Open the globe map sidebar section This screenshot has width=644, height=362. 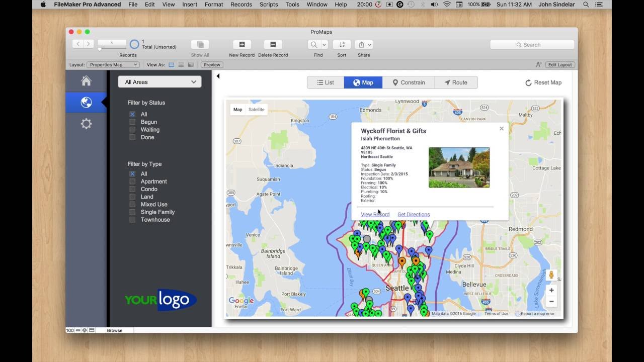pos(86,103)
